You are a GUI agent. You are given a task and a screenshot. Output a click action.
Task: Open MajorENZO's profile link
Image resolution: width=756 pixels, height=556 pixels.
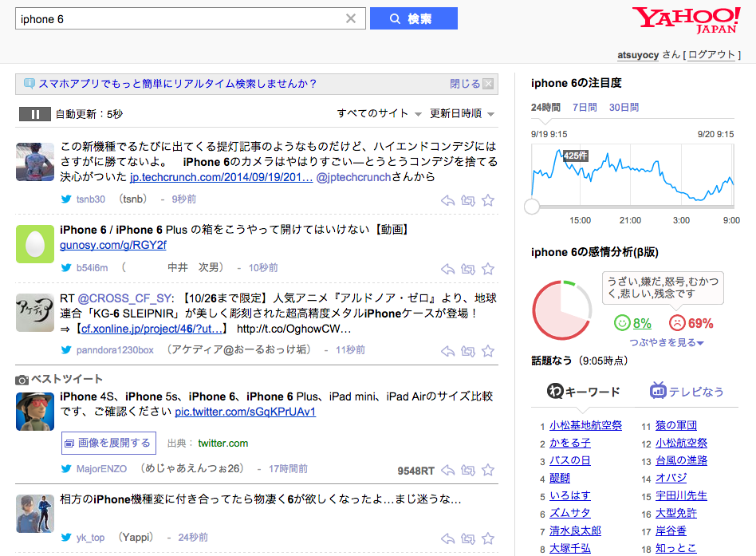(101, 469)
